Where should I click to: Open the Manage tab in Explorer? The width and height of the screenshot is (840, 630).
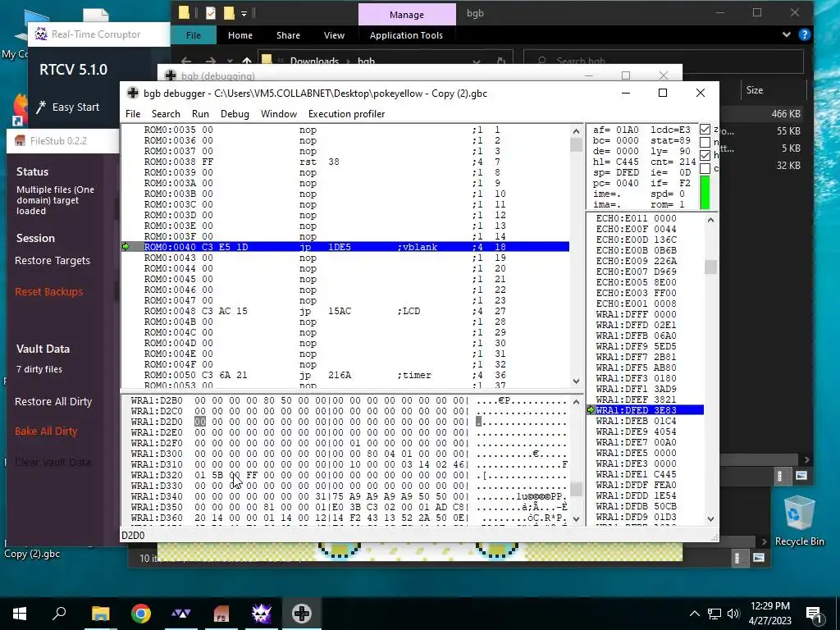(x=407, y=15)
